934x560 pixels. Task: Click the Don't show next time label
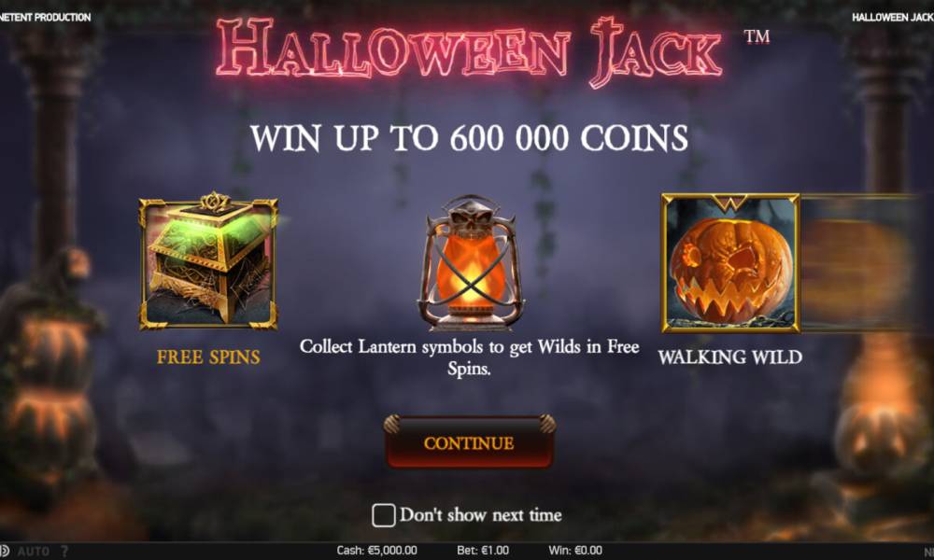(x=481, y=515)
